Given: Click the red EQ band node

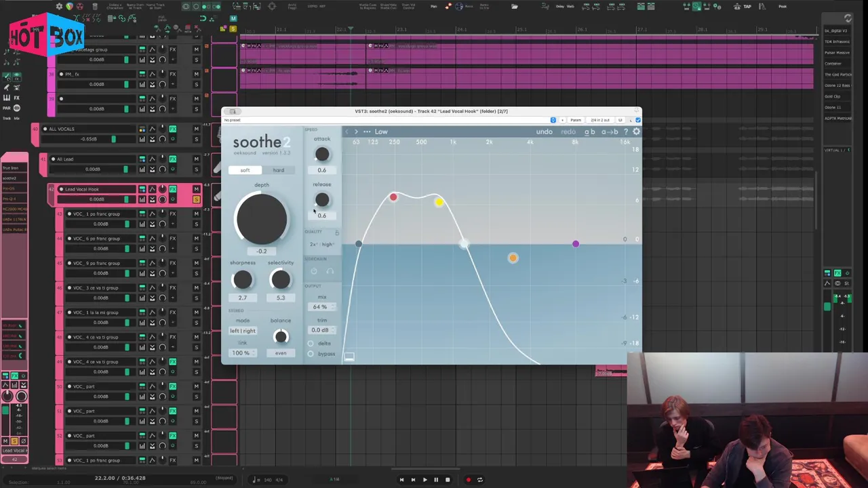Looking at the screenshot, I should 393,197.
